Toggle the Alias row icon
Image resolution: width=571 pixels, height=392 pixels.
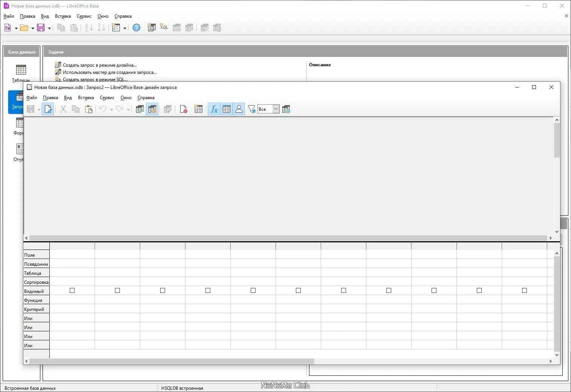(x=239, y=109)
